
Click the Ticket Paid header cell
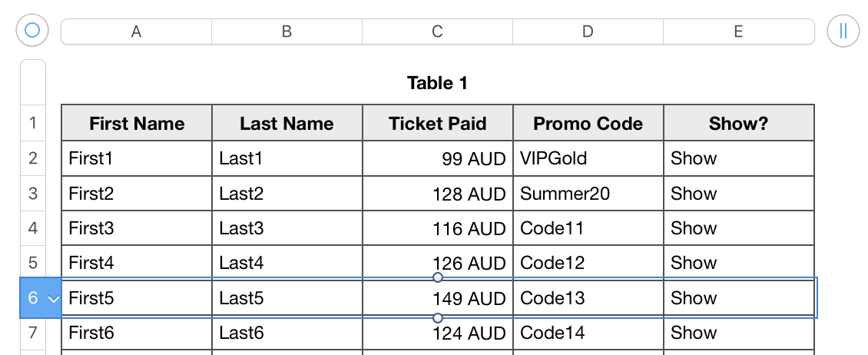437,124
